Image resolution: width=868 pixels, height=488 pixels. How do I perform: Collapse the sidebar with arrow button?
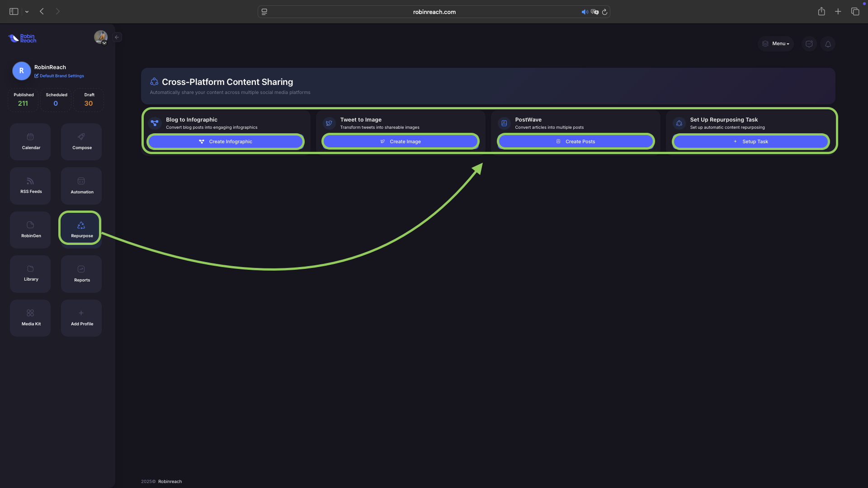(117, 38)
